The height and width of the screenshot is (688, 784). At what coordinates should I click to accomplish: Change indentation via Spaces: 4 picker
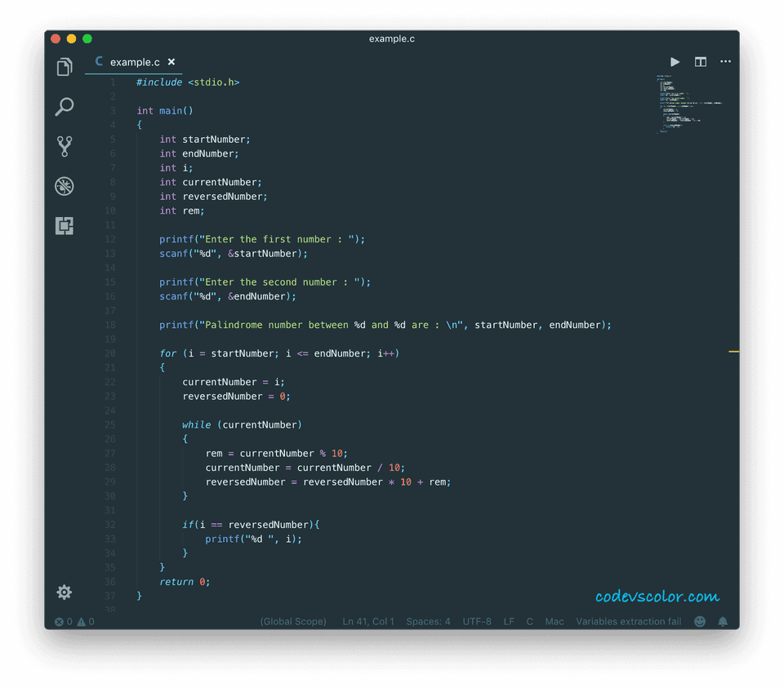[428, 621]
